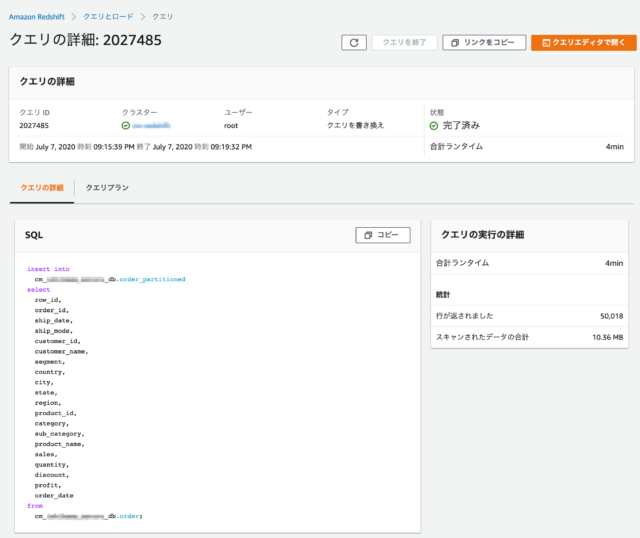
Task: Click the sub_category column in SQL
Action: (59, 434)
